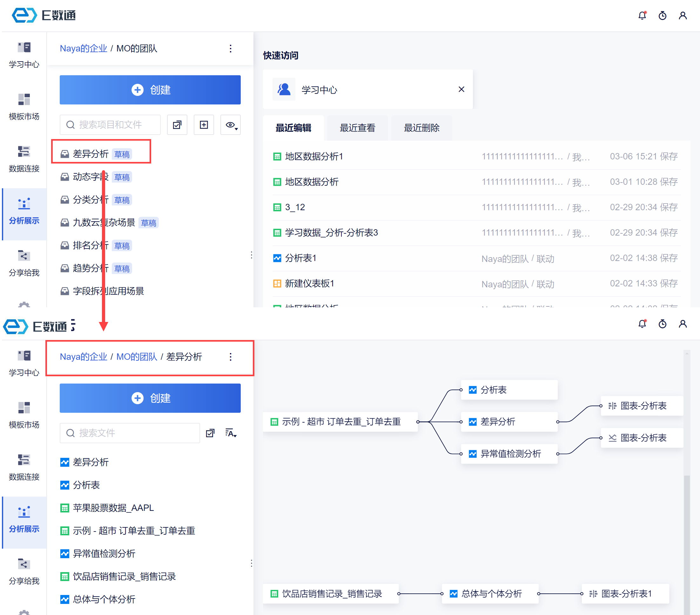Open three-dot menu beside MO的团队
This screenshot has height=615, width=700.
(231, 48)
